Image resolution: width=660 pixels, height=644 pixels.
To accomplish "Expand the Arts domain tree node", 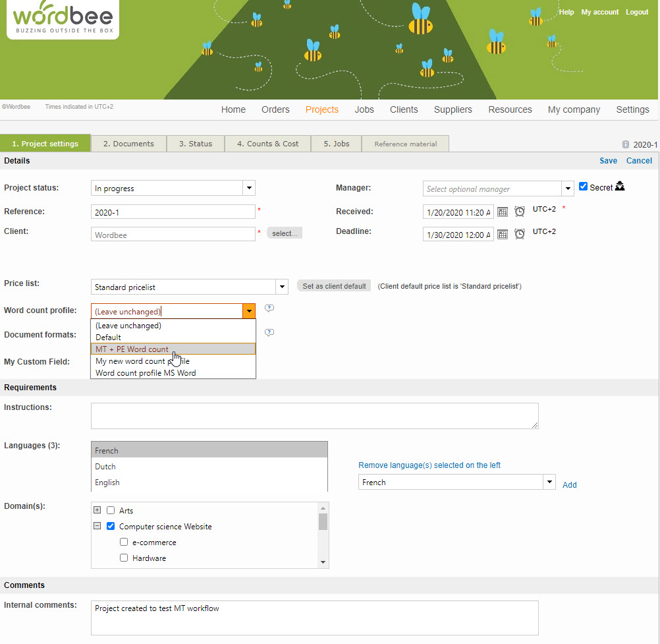I will [x=97, y=510].
